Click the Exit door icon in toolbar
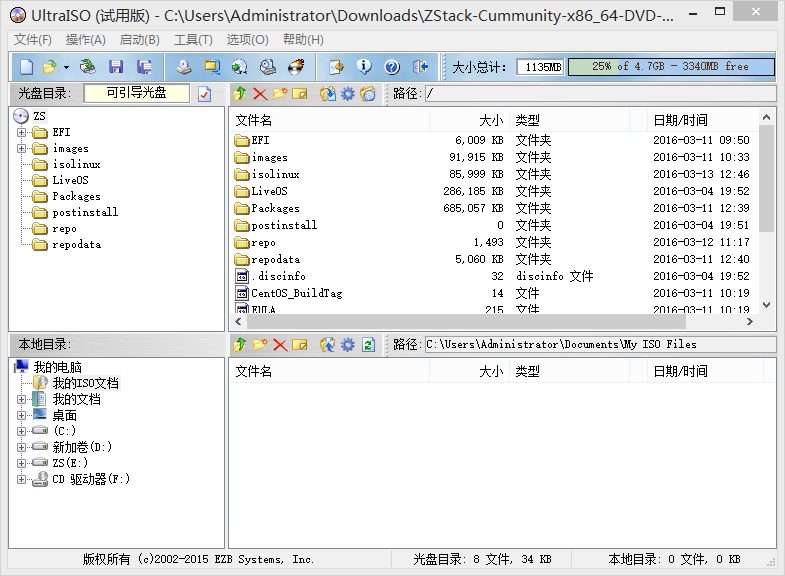The image size is (785, 576). pyautogui.click(x=420, y=67)
